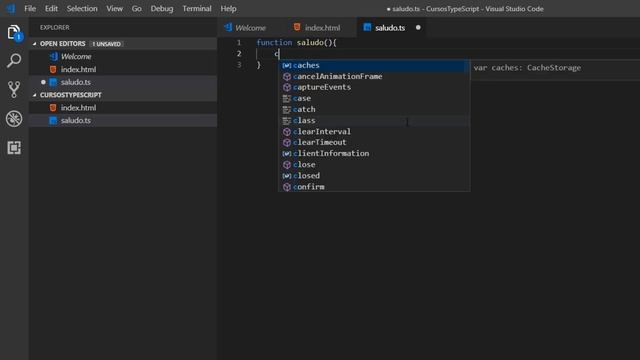
Task: Open the Explorer view in activity bar
Action: 14,33
